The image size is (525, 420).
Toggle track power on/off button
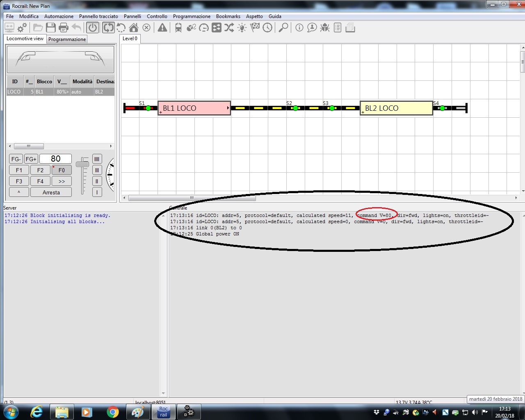[x=93, y=28]
